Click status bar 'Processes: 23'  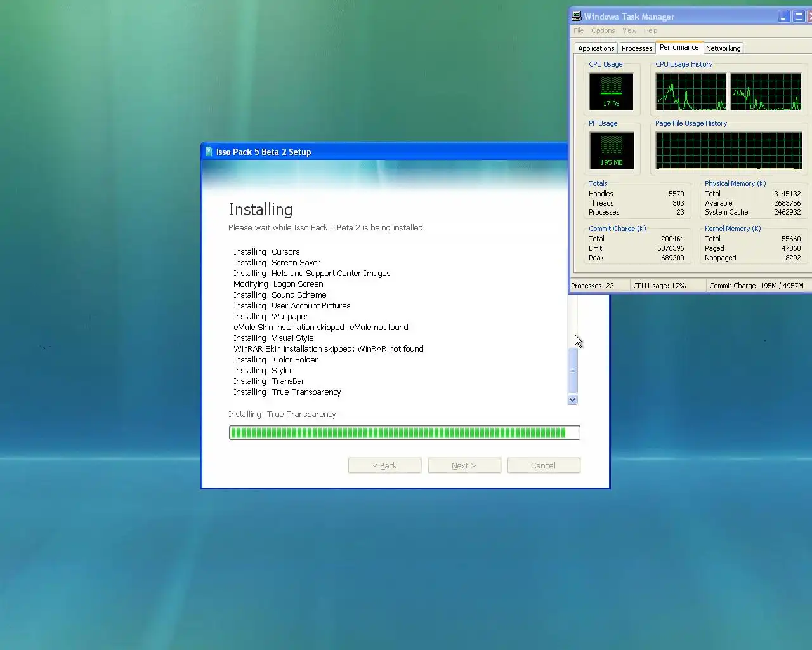pos(593,286)
